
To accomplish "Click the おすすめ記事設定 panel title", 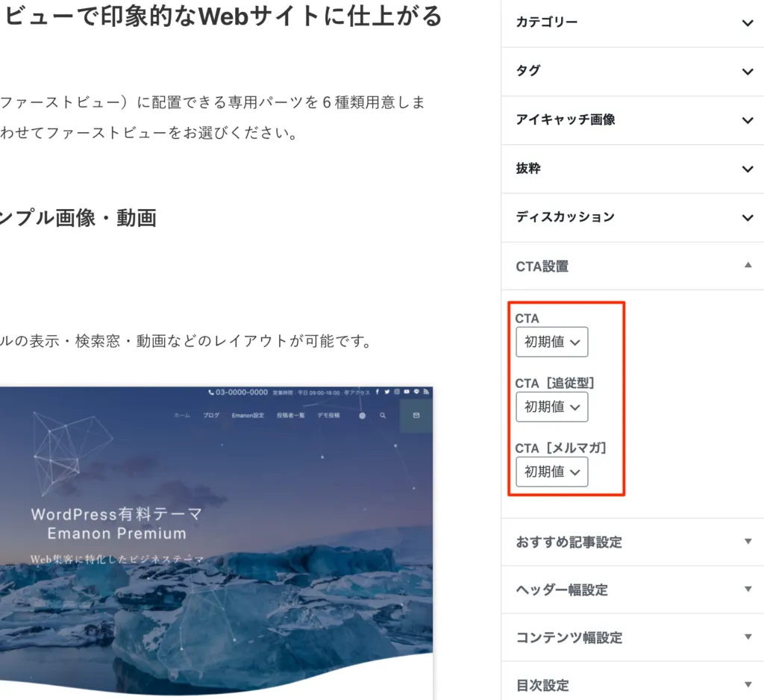I will (x=569, y=542).
